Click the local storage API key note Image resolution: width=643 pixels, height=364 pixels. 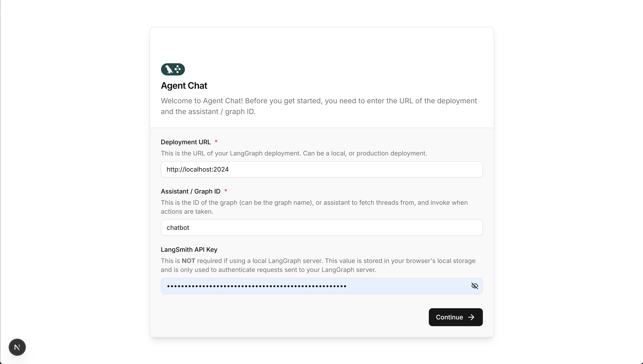coord(318,265)
